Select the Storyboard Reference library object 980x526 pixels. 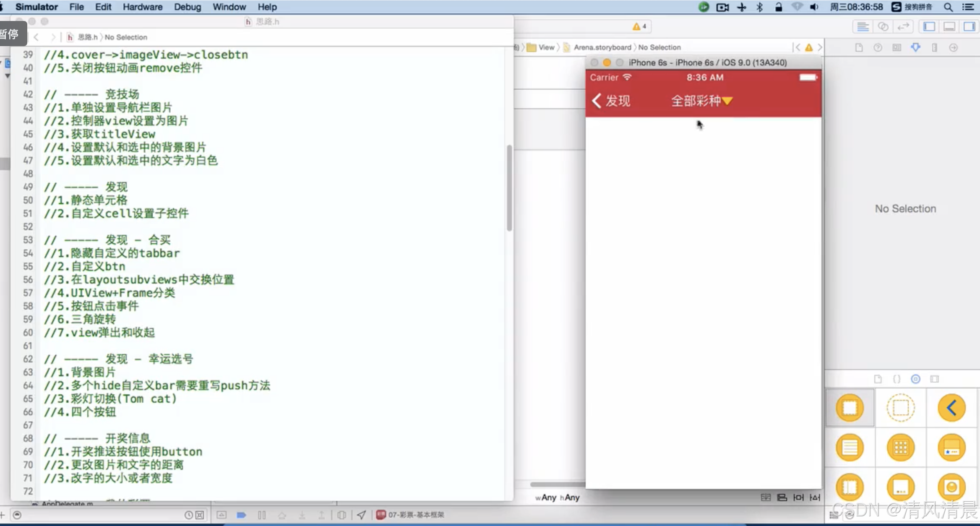901,408
